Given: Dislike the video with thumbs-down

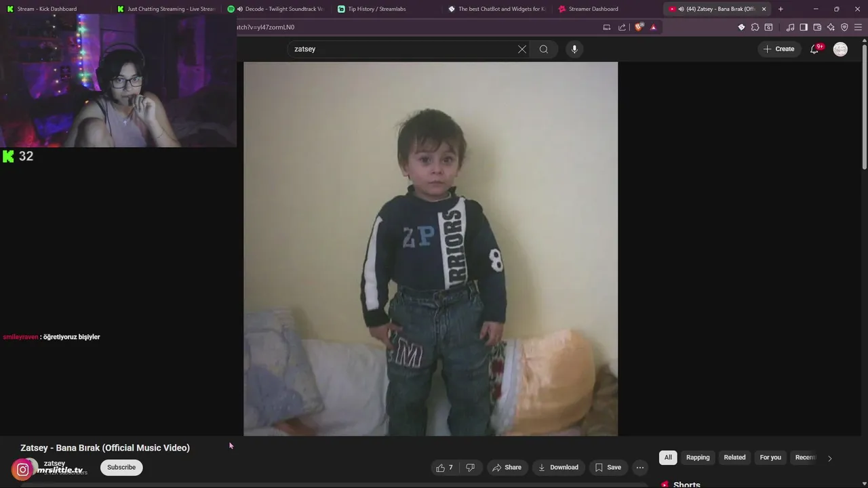Looking at the screenshot, I should 470,468.
